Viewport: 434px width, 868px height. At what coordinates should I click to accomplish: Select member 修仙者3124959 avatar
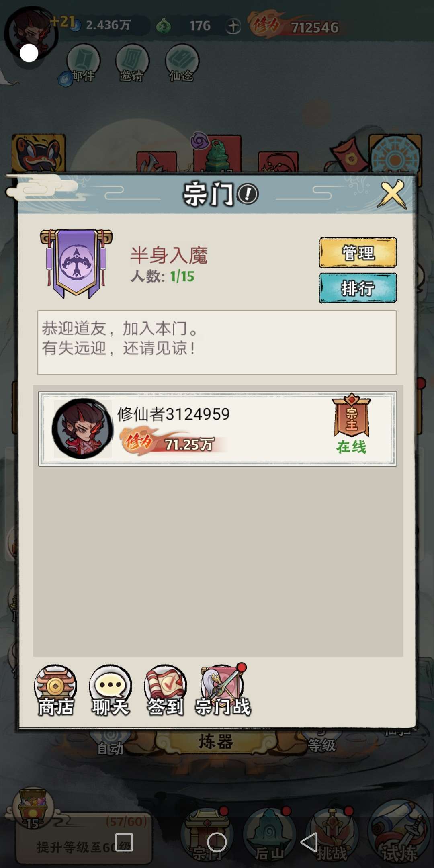pos(82,428)
